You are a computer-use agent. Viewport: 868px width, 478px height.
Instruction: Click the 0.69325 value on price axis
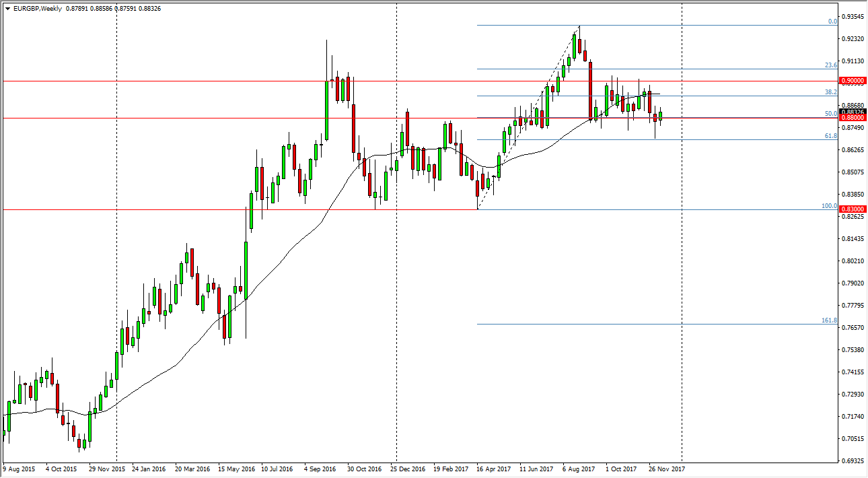pos(852,461)
